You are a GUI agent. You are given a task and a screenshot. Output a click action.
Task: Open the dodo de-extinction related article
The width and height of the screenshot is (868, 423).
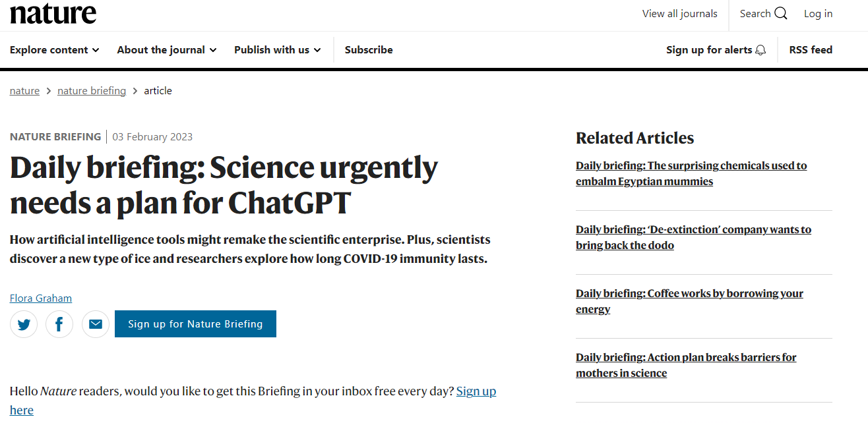click(693, 237)
